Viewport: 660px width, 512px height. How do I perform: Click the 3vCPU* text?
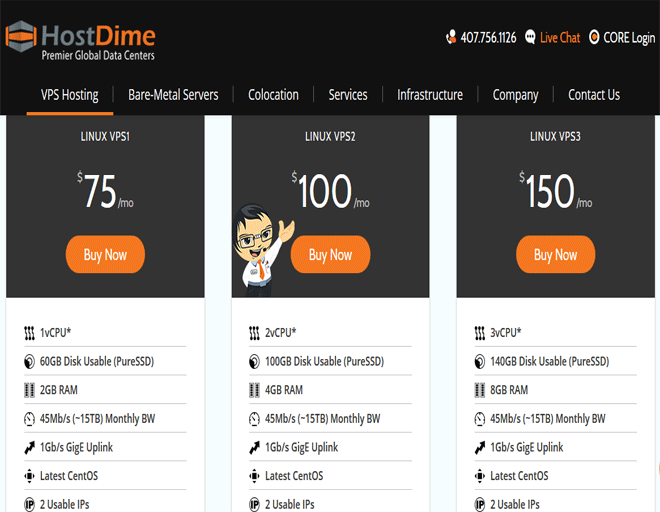506,333
